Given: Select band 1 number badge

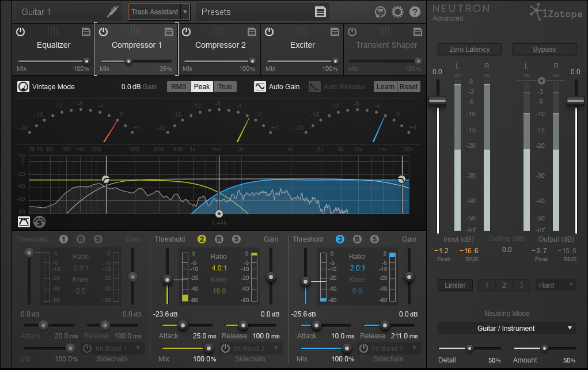Looking at the screenshot, I should click(x=63, y=239).
